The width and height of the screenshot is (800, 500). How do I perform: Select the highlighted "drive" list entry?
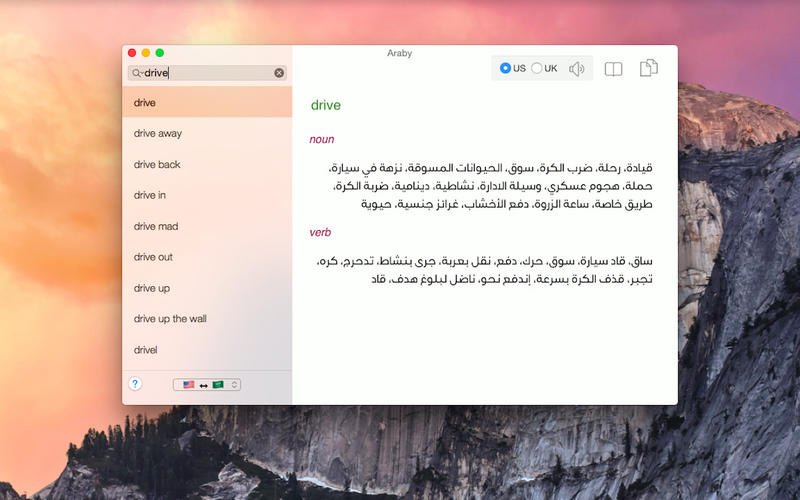click(x=145, y=102)
